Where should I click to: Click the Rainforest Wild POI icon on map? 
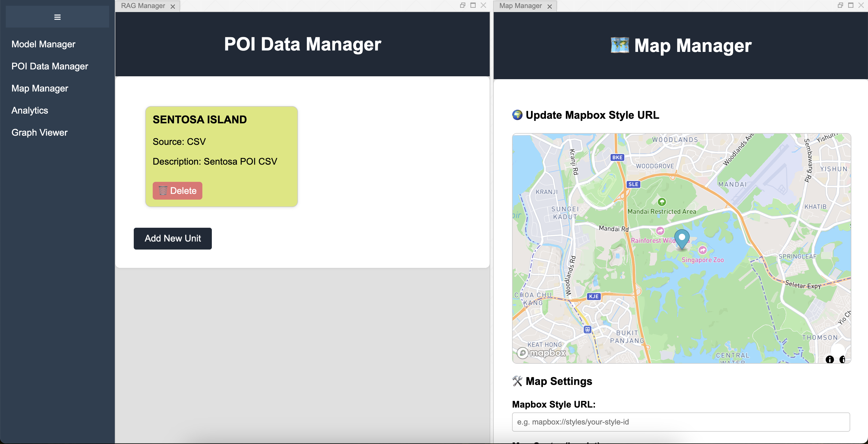pos(660,231)
